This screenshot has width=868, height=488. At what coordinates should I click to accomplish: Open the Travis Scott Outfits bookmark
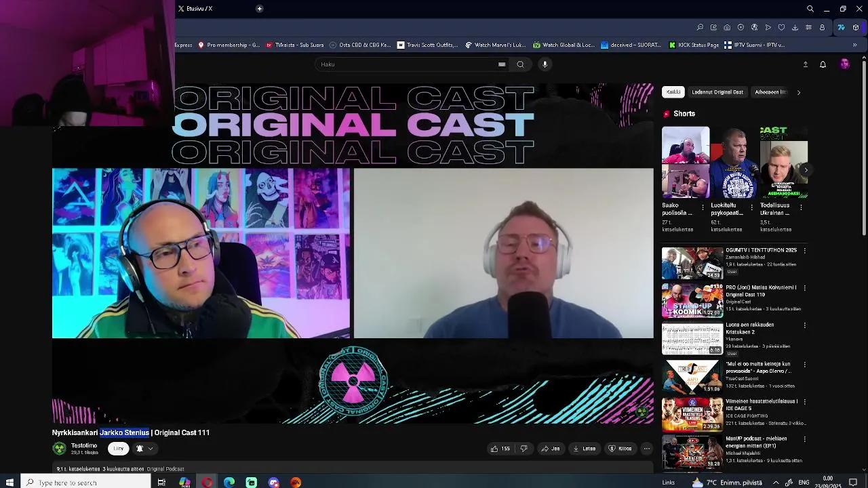(428, 45)
